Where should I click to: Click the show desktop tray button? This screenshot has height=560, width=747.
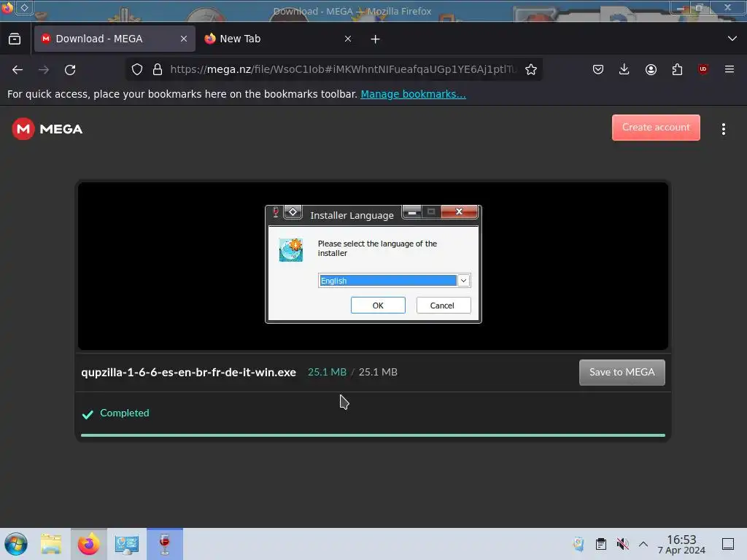tap(728, 544)
